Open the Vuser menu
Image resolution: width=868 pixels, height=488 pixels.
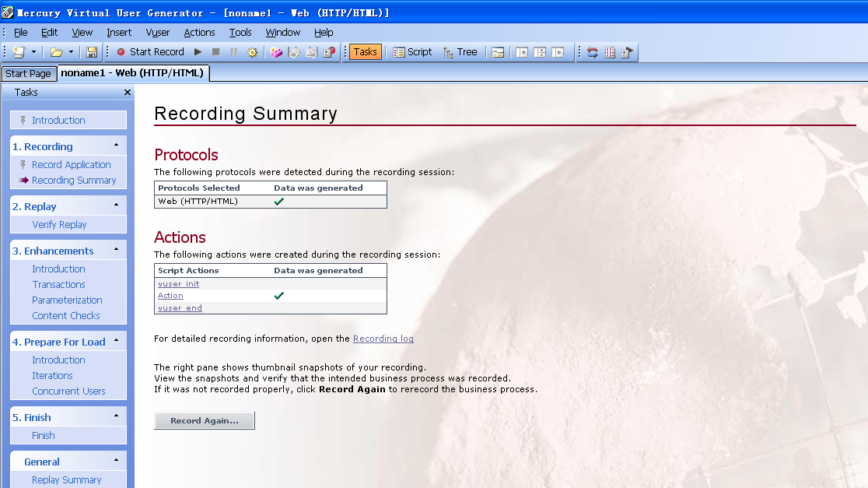(x=157, y=32)
